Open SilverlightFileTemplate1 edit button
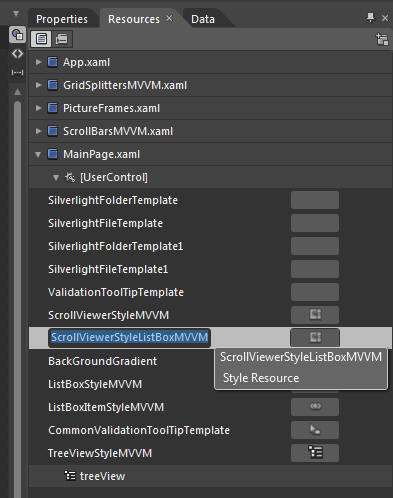393x498 pixels. pos(315,269)
